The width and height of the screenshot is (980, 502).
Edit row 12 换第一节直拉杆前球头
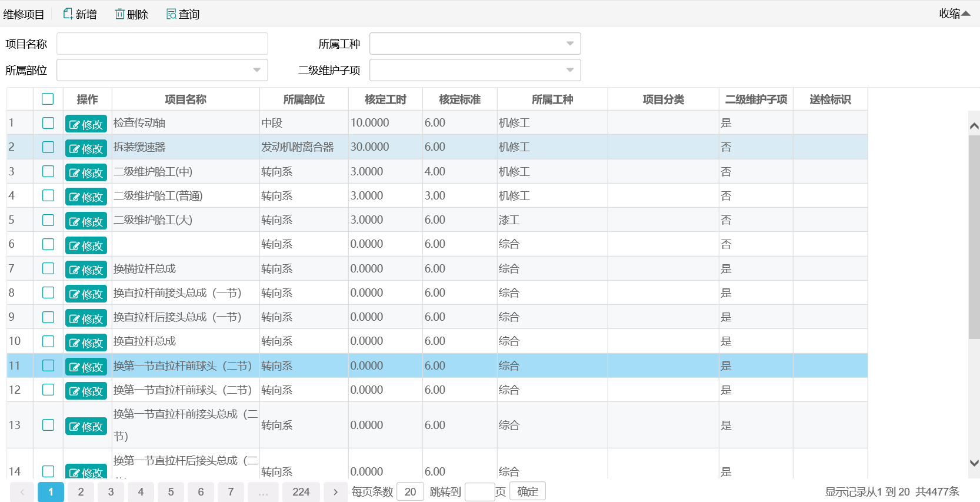pos(86,391)
